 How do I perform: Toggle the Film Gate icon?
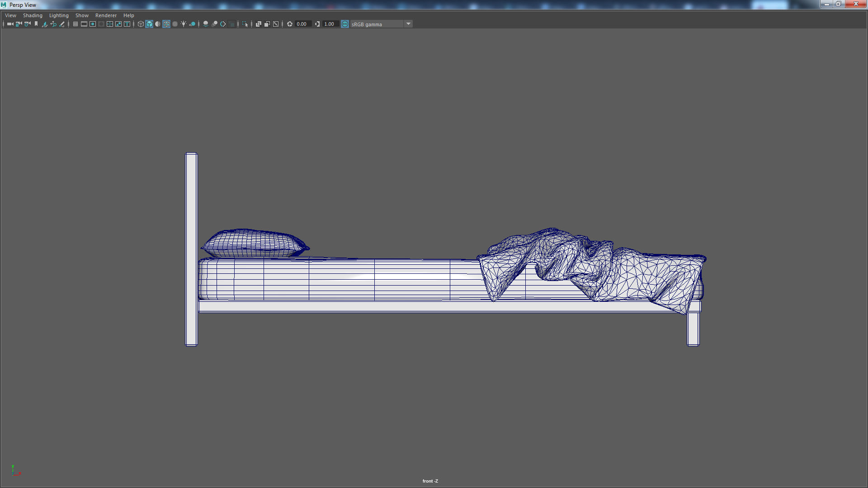pos(84,24)
